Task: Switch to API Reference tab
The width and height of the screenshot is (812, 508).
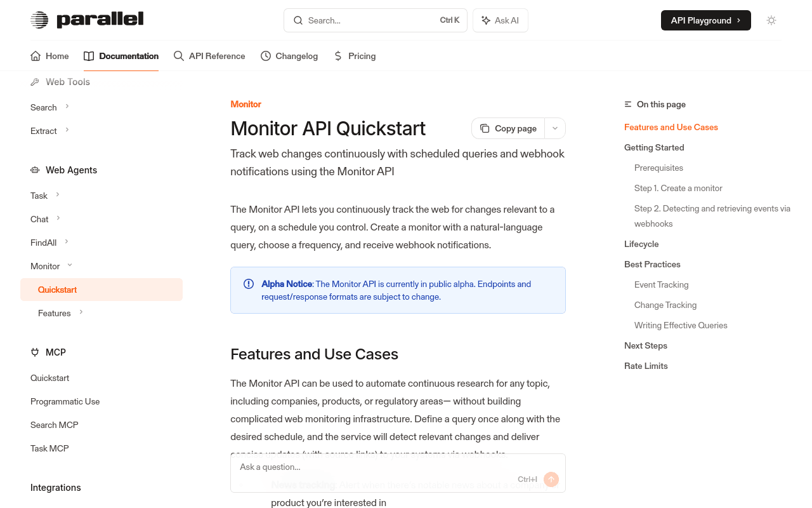Action: coord(209,56)
